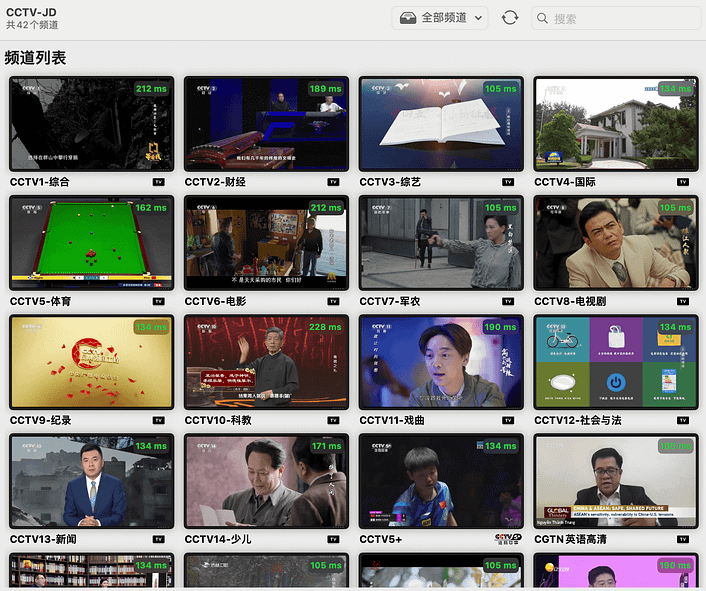Open the CCTV6-电影 channel thumbnail
The height and width of the screenshot is (591, 706).
pyautogui.click(x=266, y=243)
